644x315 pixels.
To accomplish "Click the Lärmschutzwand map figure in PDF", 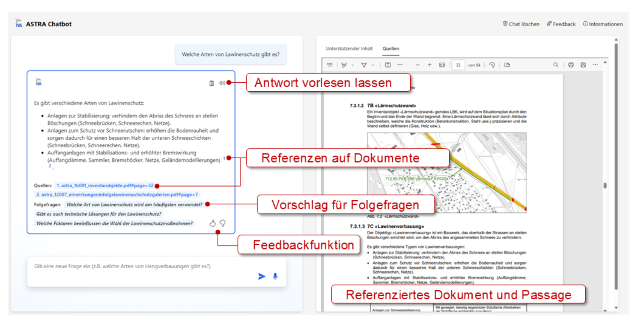I will (x=447, y=173).
